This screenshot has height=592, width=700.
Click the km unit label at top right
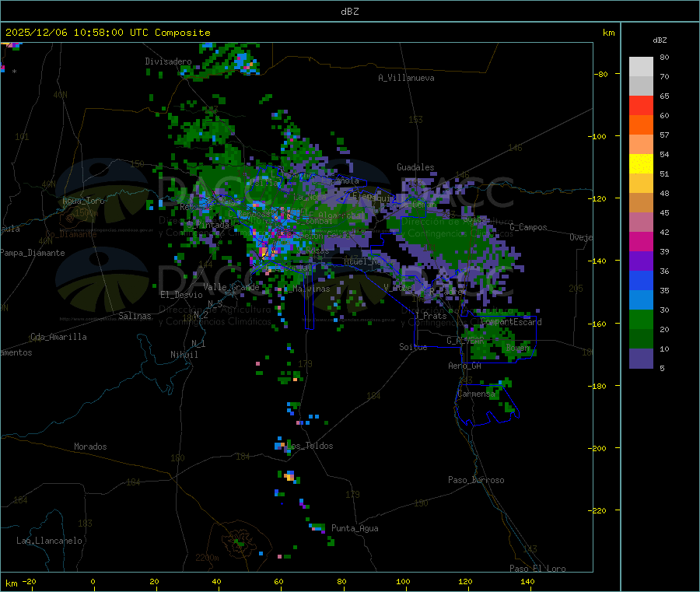point(608,33)
